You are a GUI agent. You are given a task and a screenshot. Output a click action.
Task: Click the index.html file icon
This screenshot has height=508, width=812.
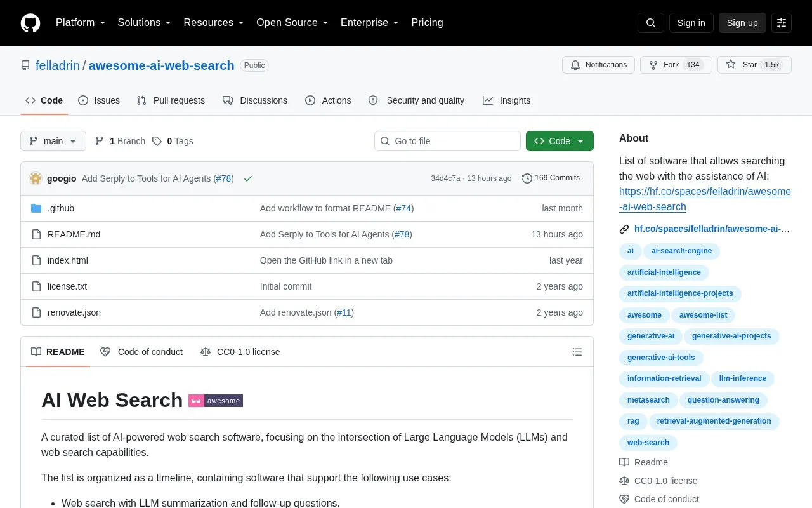click(x=36, y=260)
